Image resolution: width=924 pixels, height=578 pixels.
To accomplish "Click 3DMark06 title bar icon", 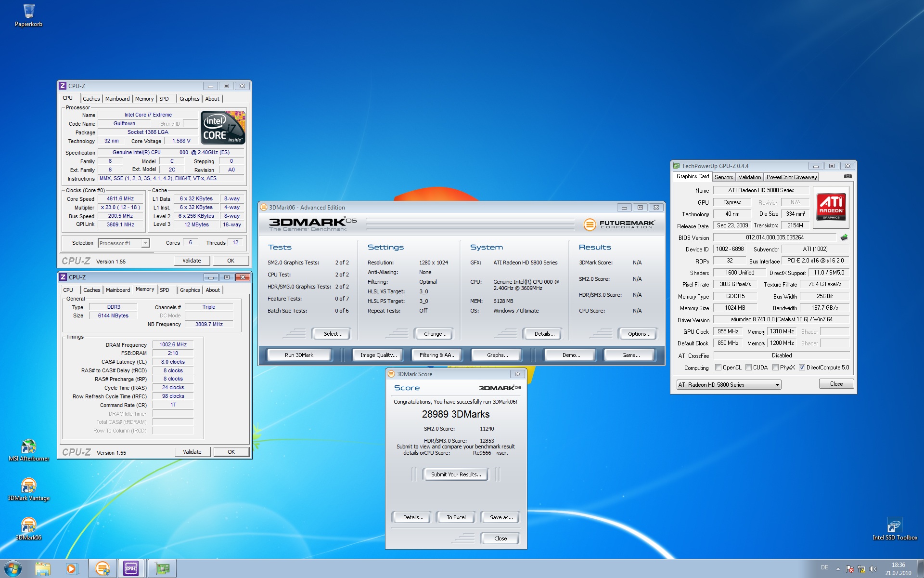I will tap(264, 207).
